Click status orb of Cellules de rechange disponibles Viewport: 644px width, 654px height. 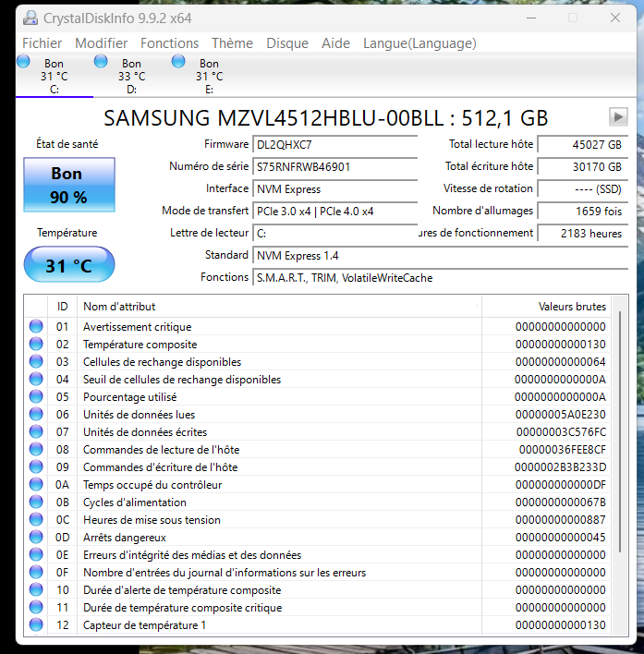(36, 361)
